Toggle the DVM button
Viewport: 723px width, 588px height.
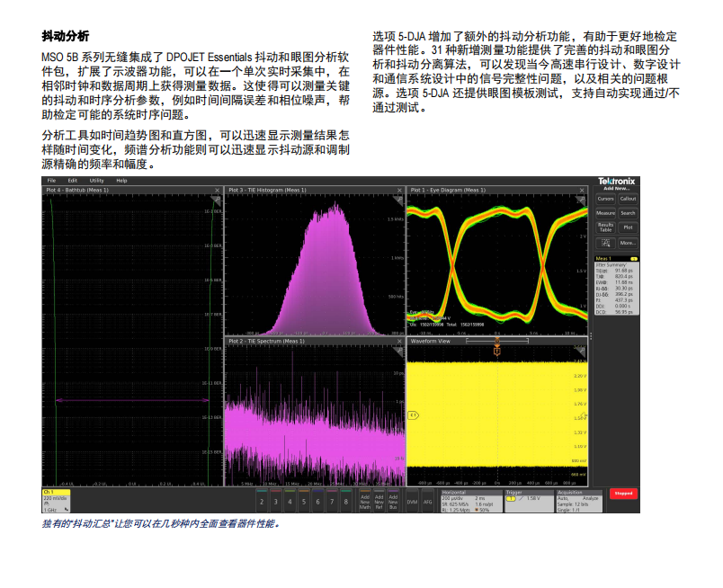pos(412,502)
